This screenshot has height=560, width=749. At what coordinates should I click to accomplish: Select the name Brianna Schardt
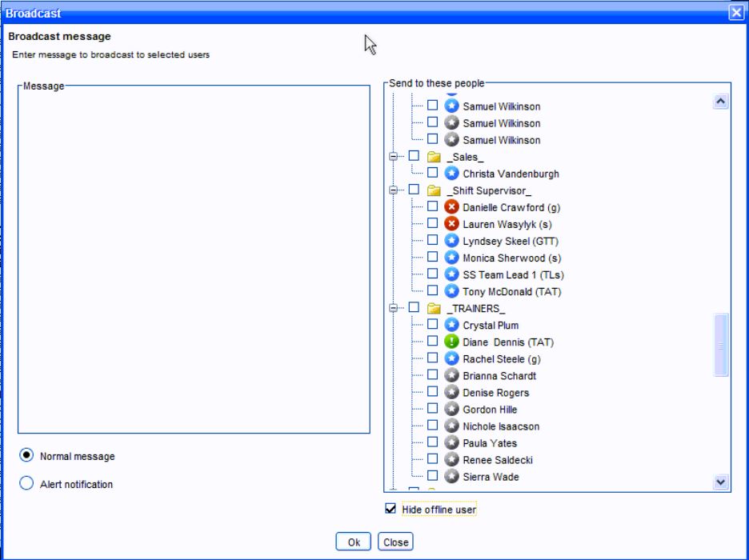pyautogui.click(x=499, y=376)
